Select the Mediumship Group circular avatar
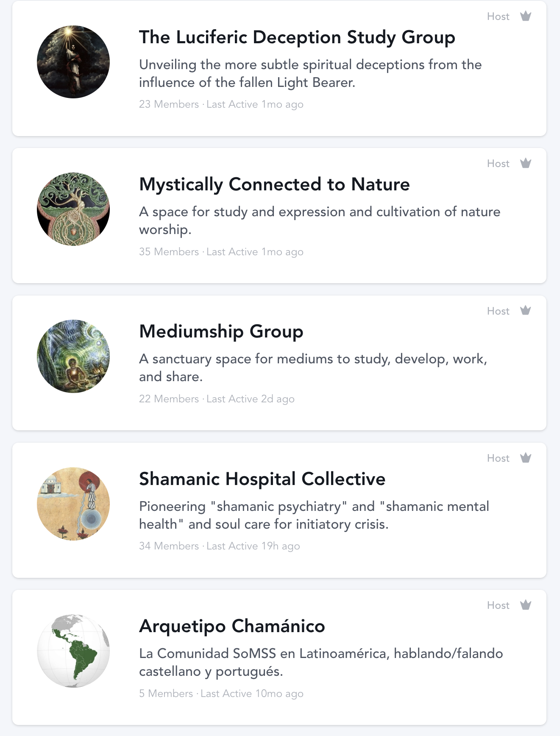The height and width of the screenshot is (736, 560). pos(73,356)
